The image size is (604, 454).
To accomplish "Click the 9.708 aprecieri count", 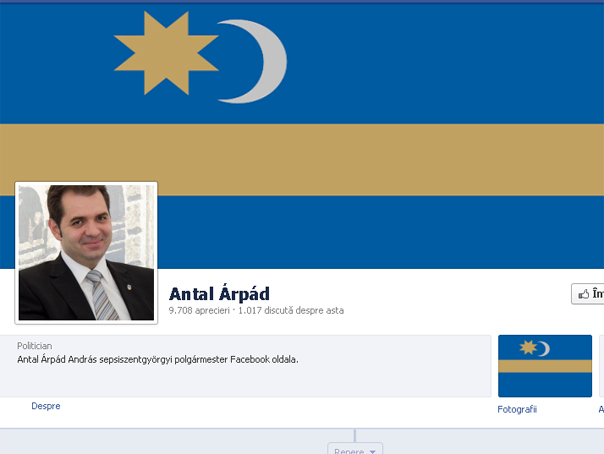I will (199, 310).
